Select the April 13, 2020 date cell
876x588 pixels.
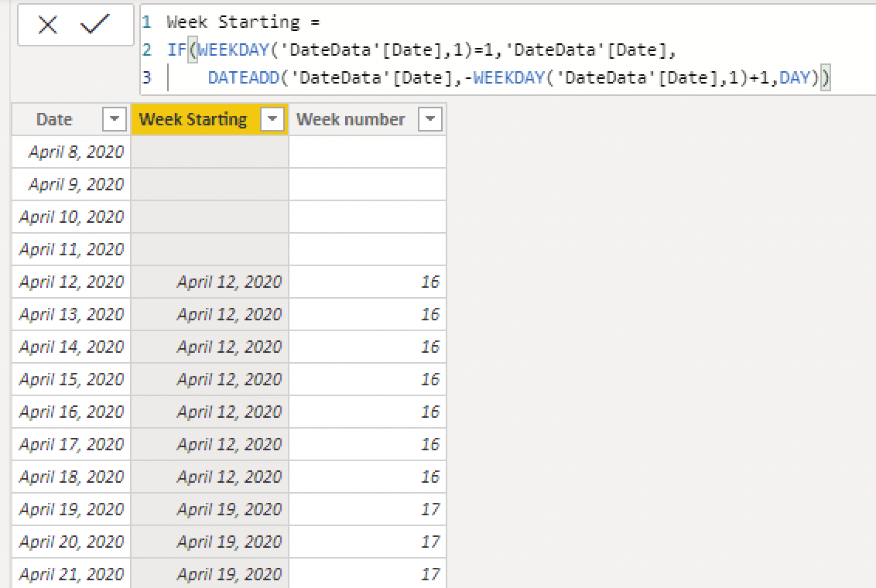[x=71, y=314]
